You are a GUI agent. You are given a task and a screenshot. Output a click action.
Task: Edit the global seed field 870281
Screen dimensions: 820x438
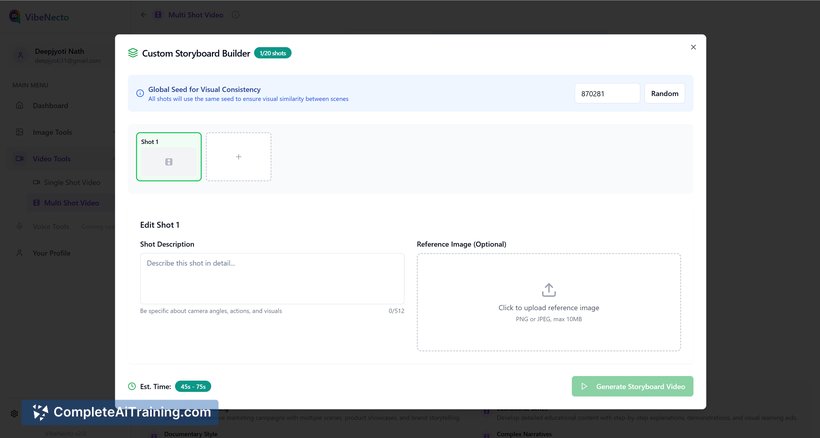click(607, 94)
